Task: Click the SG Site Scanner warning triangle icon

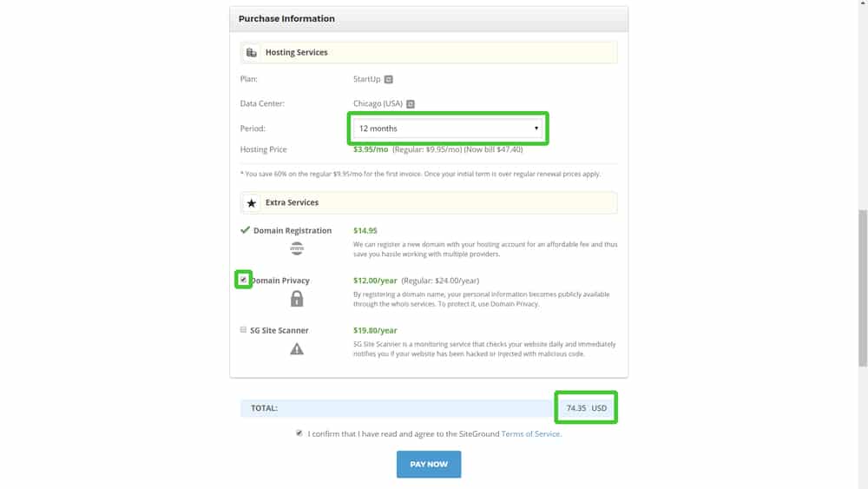Action: point(297,349)
